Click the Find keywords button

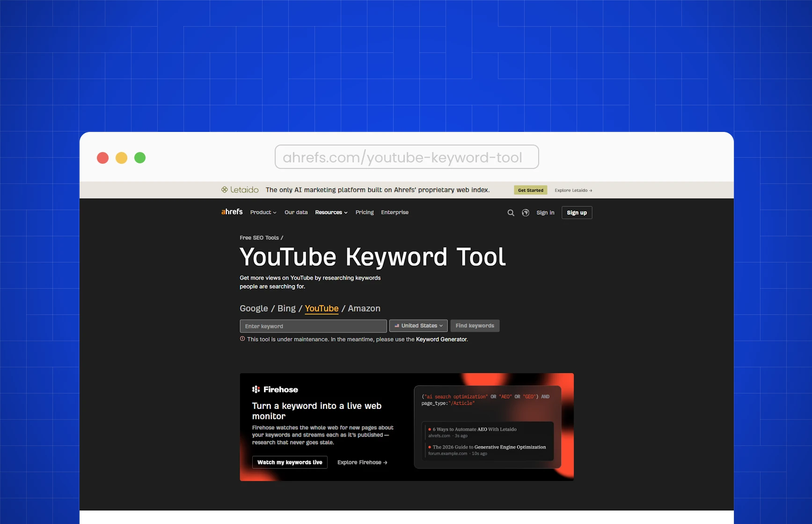pos(475,326)
